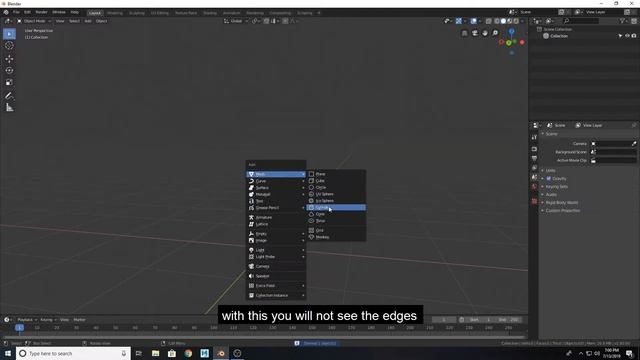Open the Scene properties tab icon
Viewport: 640px width, 360px height.
(x=534, y=178)
